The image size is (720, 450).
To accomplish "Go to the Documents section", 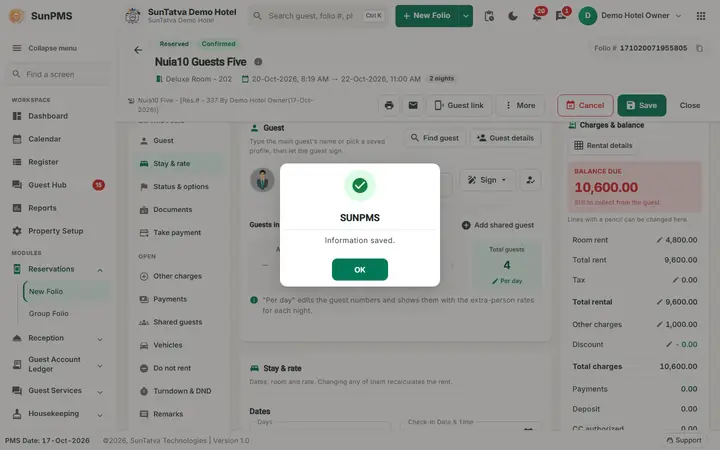I will click(x=173, y=209).
